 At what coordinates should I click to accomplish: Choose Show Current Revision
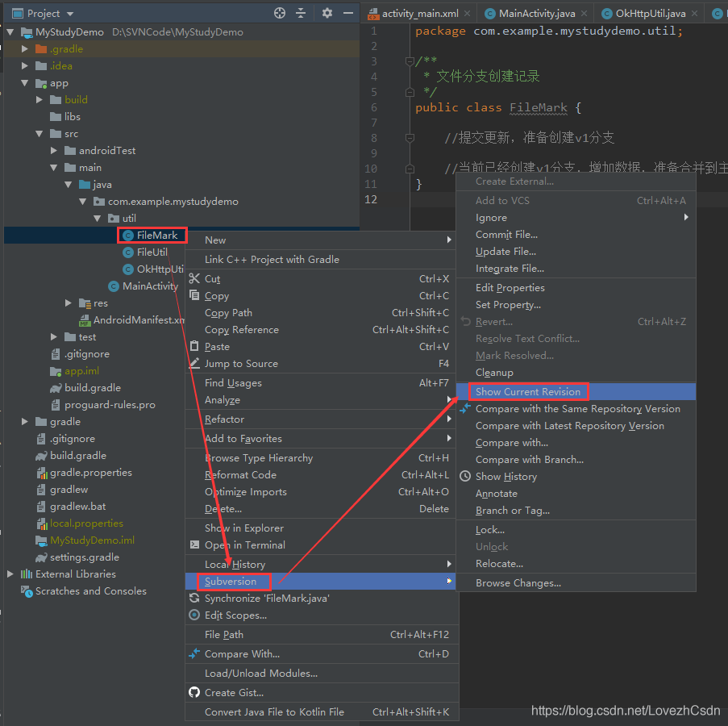click(x=576, y=391)
